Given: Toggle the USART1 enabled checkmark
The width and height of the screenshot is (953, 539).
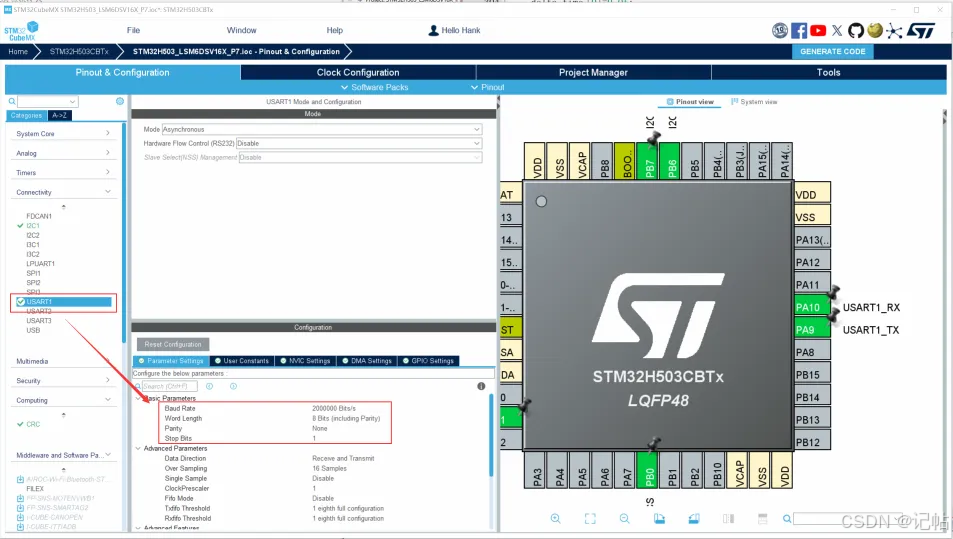Looking at the screenshot, I should pyautogui.click(x=21, y=301).
